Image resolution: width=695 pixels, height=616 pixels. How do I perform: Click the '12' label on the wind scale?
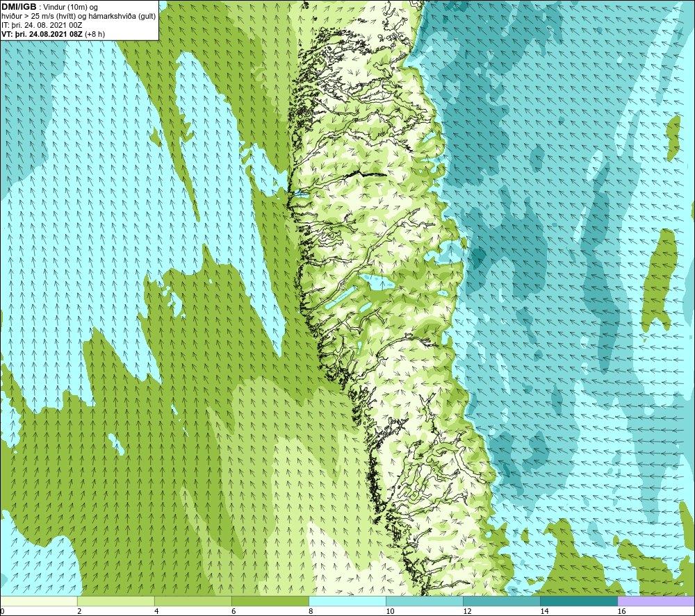(467, 611)
